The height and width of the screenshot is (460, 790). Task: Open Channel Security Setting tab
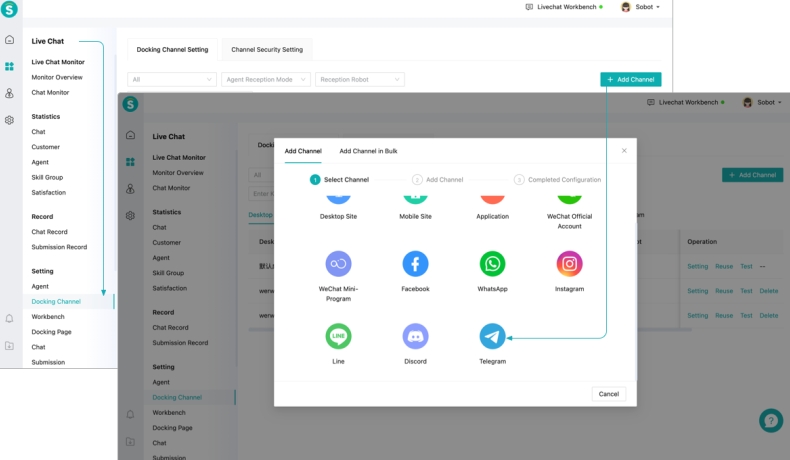[x=266, y=49]
